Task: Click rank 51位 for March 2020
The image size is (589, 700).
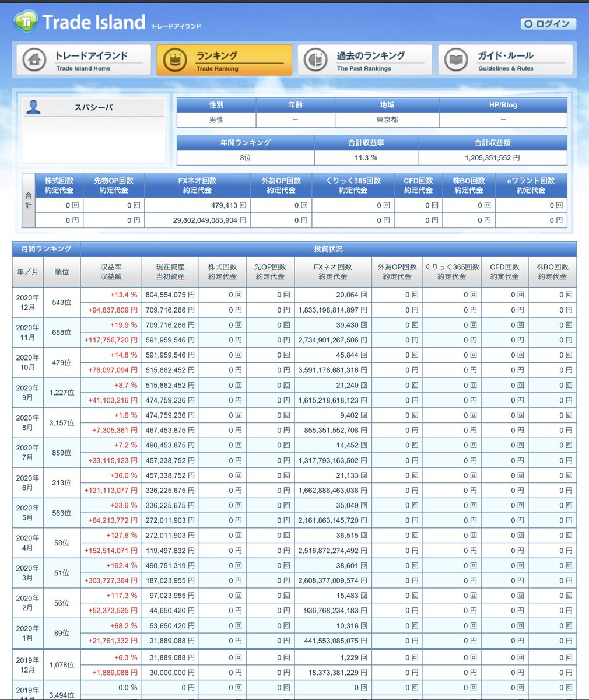Action: pos(62,573)
